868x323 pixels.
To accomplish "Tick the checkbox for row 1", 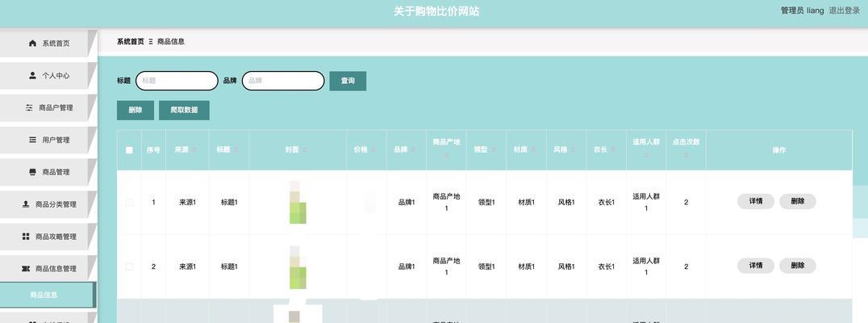I will (129, 202).
